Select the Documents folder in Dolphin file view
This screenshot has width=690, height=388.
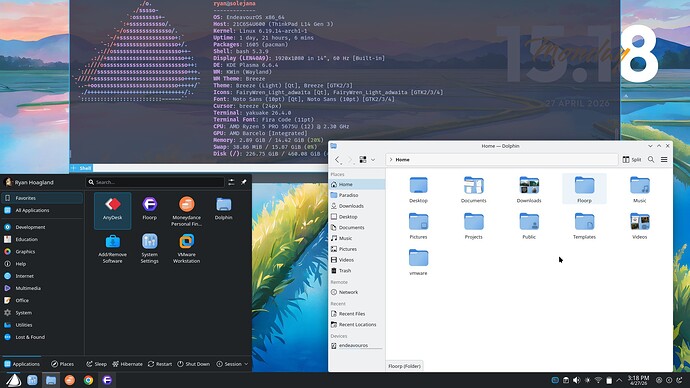pos(473,189)
